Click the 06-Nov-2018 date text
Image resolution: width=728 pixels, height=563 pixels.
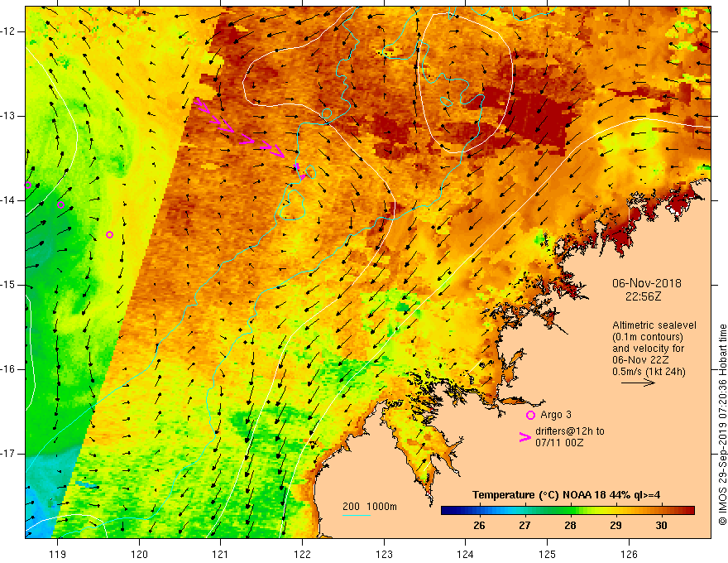point(647,283)
